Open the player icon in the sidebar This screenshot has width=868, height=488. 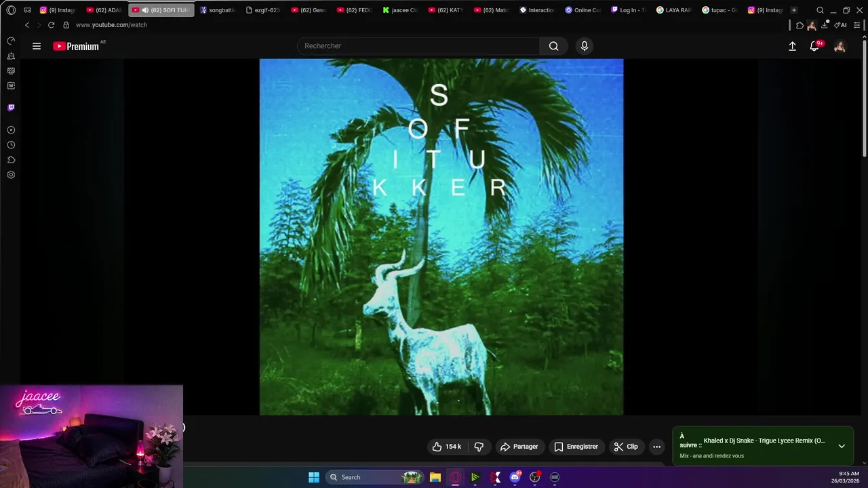pos(11,129)
